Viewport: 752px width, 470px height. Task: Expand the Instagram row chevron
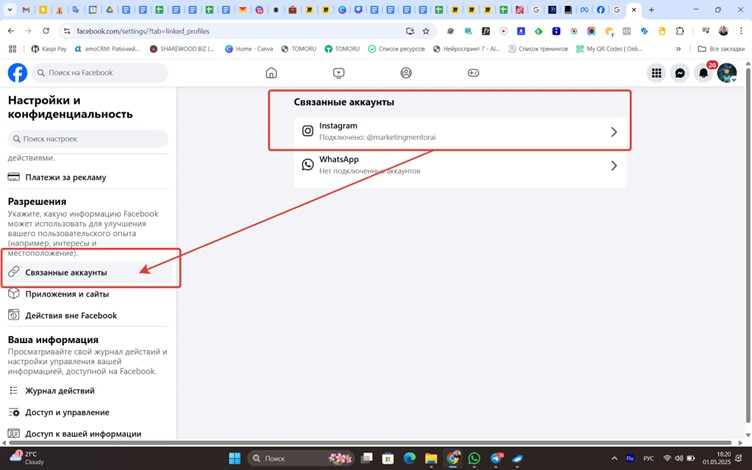[614, 132]
